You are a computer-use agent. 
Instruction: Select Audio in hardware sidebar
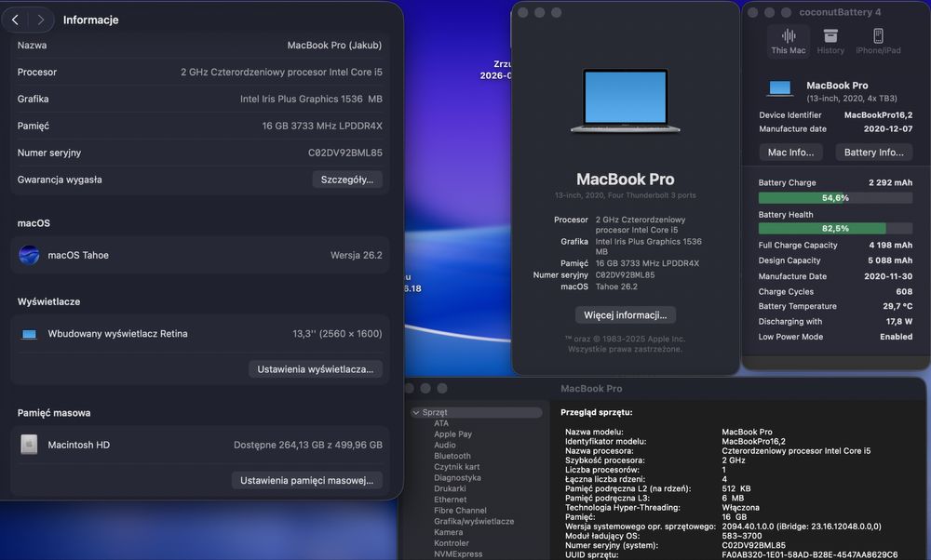tap(445, 445)
